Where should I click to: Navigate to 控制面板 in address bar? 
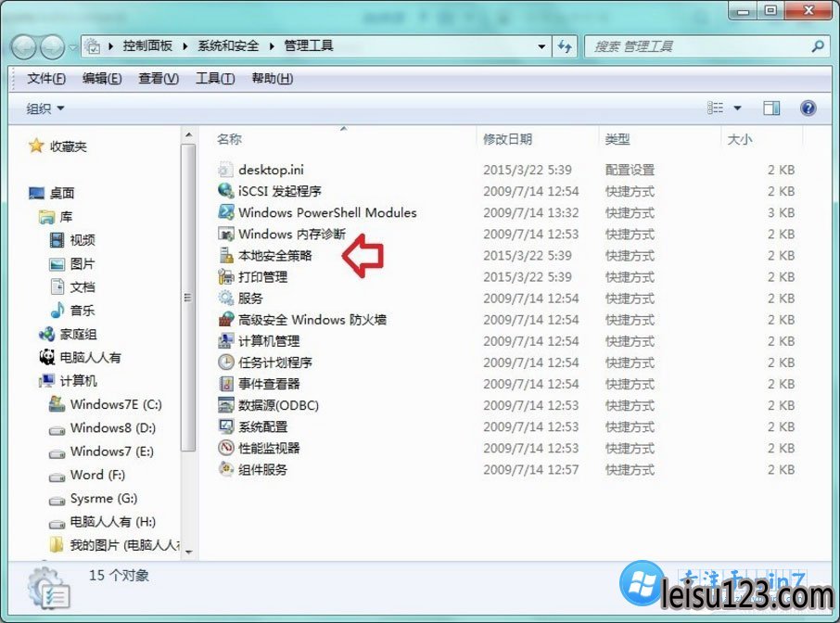click(x=147, y=46)
